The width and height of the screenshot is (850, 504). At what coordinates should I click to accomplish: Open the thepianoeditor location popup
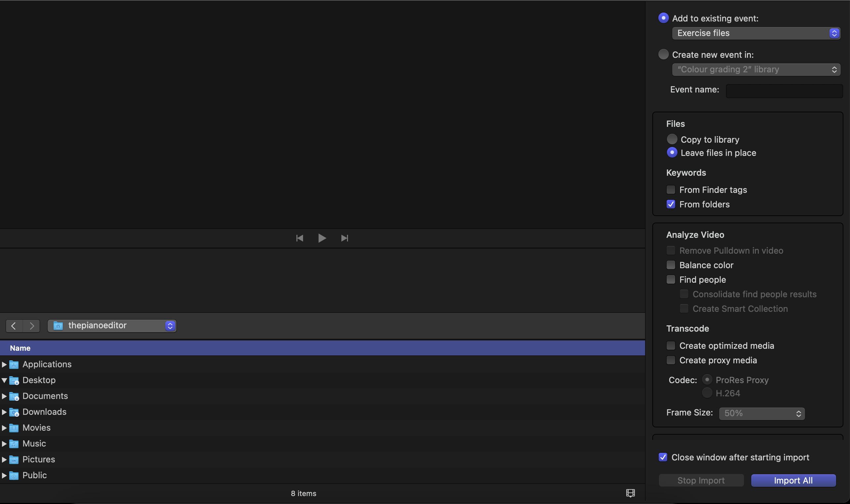pyautogui.click(x=112, y=326)
